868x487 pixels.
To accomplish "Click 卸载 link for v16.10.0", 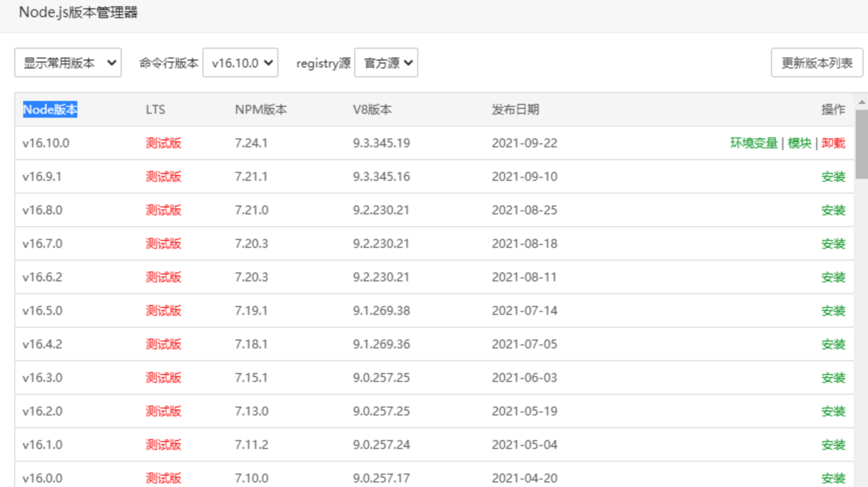I will (x=834, y=143).
